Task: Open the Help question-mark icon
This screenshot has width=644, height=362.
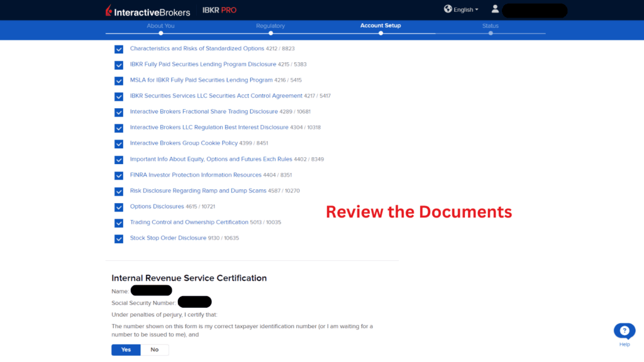Action: (624, 331)
